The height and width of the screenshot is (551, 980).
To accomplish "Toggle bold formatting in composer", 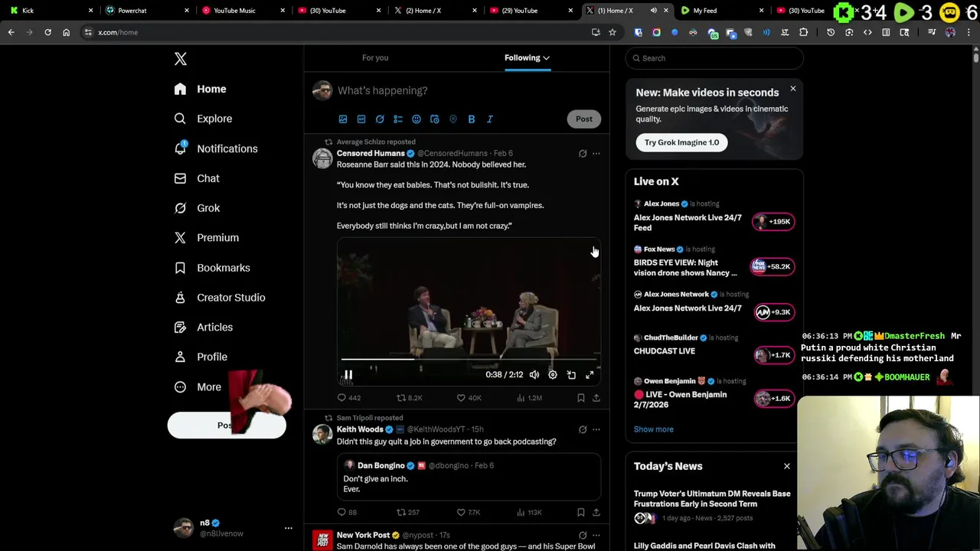I will coord(472,119).
